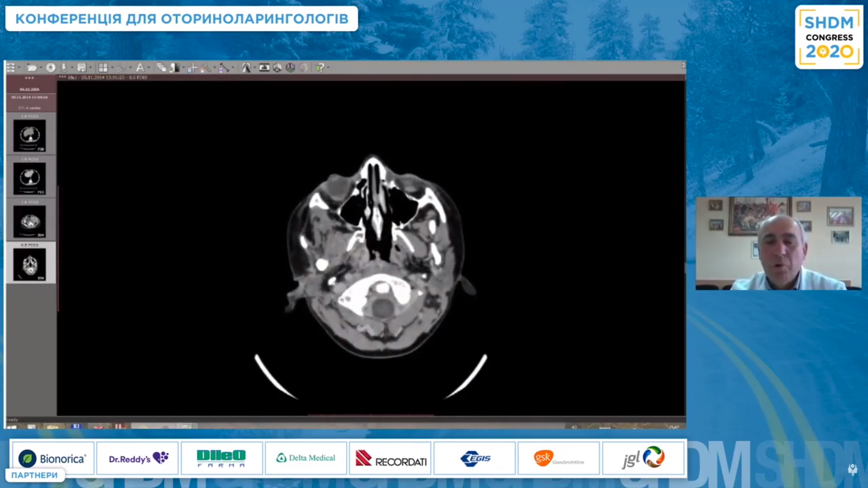Viewport: 868px width, 488px height.
Task: Select the pan cross tool
Action: tap(192, 68)
